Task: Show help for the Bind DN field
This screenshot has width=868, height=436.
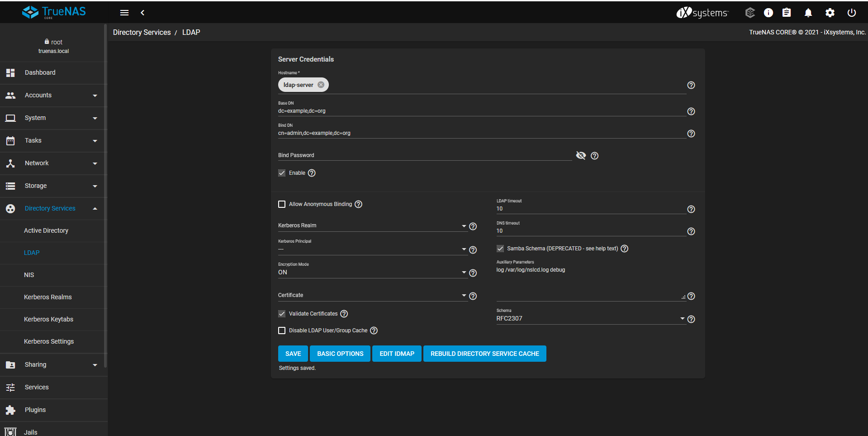Action: coord(691,134)
